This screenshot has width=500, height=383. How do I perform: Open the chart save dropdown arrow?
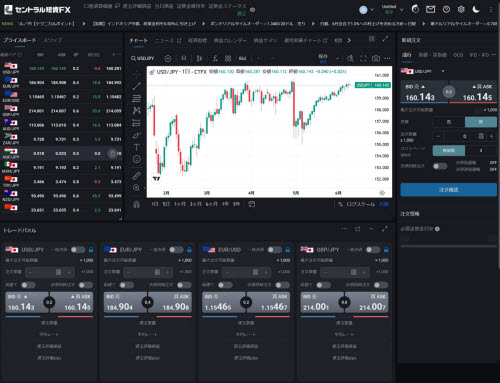coord(338,59)
